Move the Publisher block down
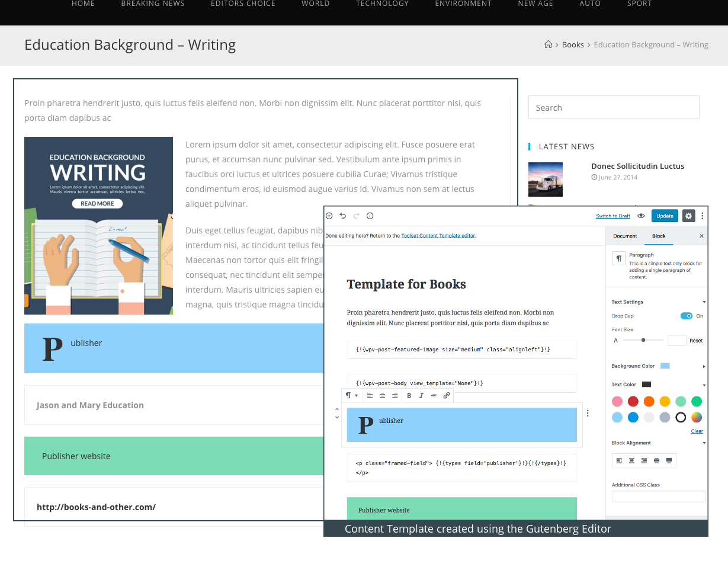The image size is (728, 564). click(337, 418)
